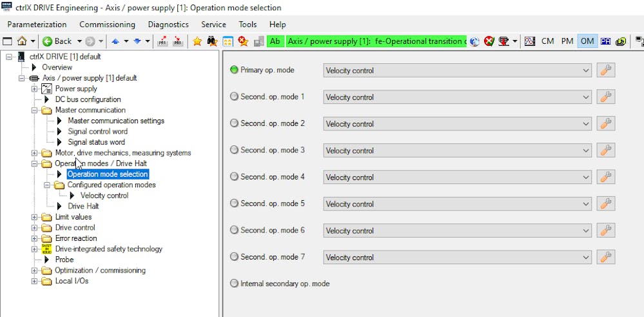The height and width of the screenshot is (317, 644).
Task: Click the binoculars search icon
Action: point(213,41)
